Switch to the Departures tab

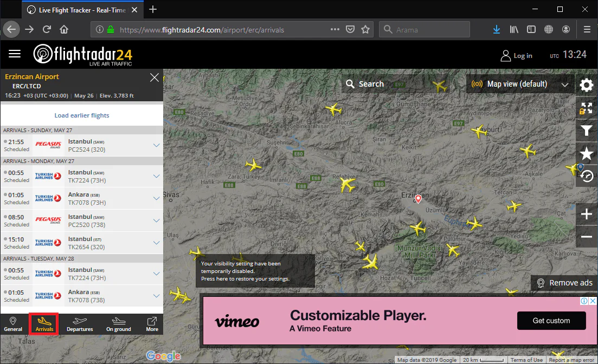coord(80,324)
